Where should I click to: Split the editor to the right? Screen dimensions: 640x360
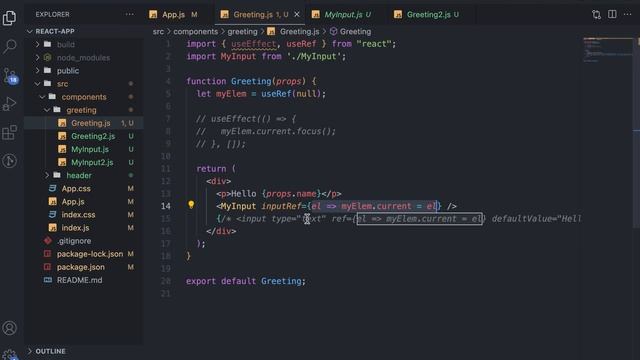point(612,14)
